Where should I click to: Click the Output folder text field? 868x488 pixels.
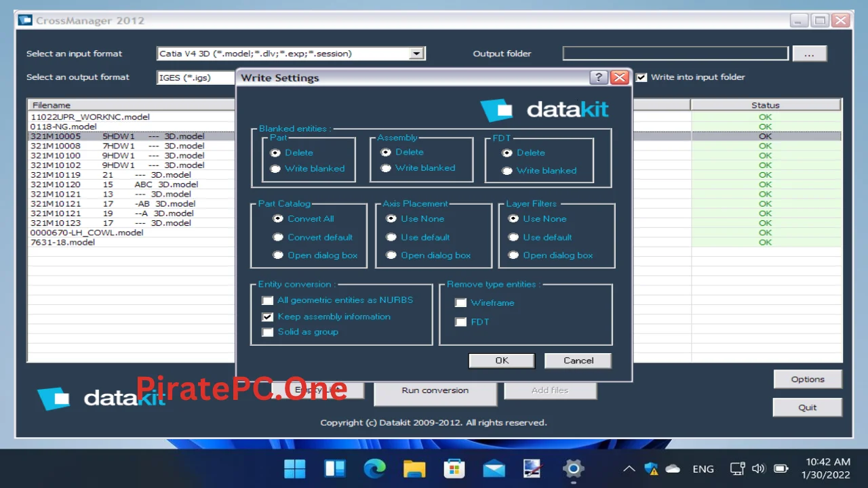coord(675,54)
